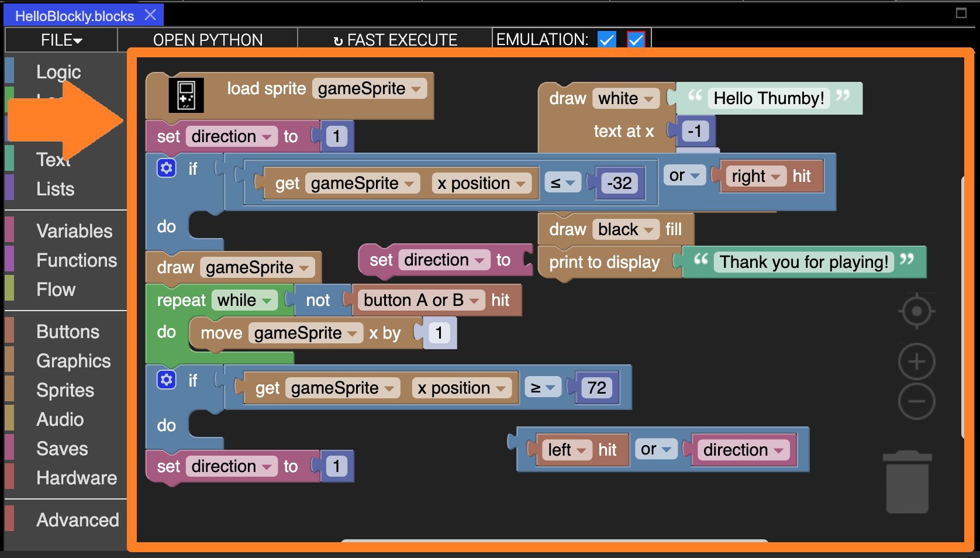The height and width of the screenshot is (558, 980).
Task: Center the workspace with the crosshair icon
Action: (x=916, y=311)
